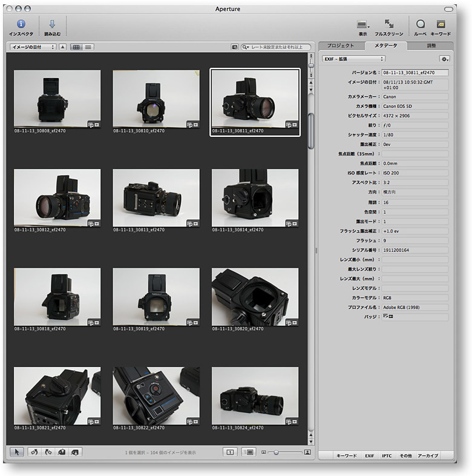
Task: Click the Import (読み込む) arrow icon
Action: point(52,24)
